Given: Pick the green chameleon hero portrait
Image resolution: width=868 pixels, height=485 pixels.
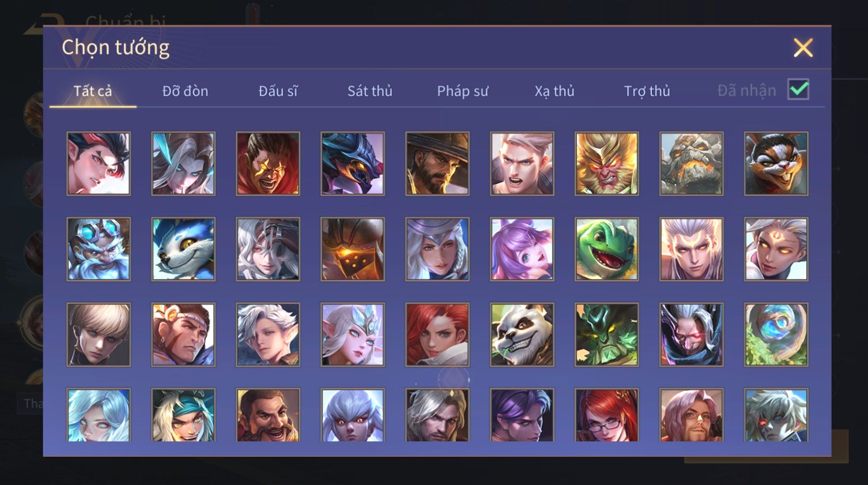Looking at the screenshot, I should point(606,249).
